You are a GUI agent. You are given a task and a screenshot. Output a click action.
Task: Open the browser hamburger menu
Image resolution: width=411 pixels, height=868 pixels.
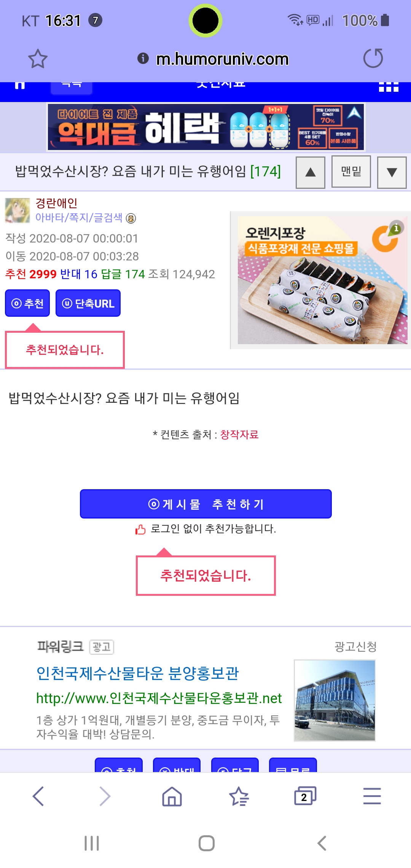pos(372,796)
